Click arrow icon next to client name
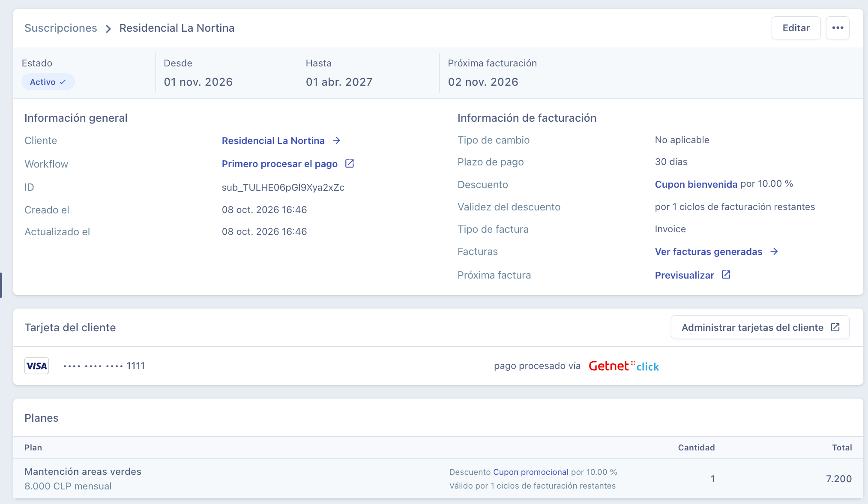This screenshot has height=504, width=868. coord(337,140)
